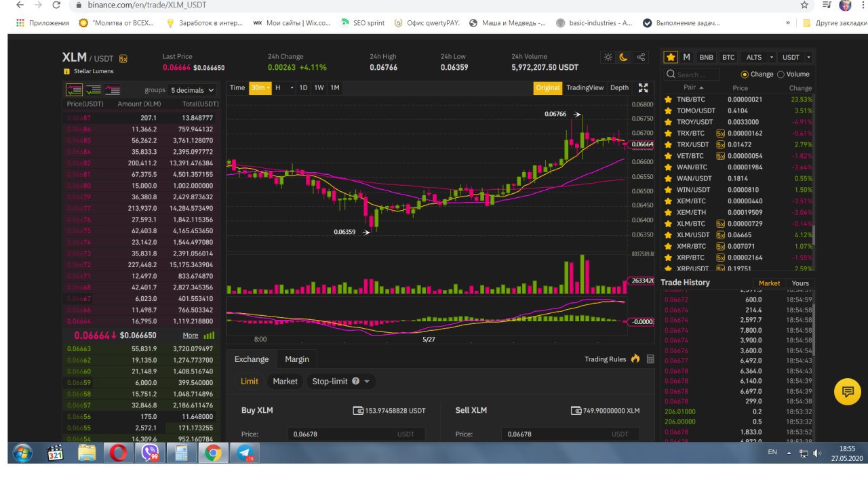Open the USDT market dropdown
The height and width of the screenshot is (488, 868).
point(795,58)
